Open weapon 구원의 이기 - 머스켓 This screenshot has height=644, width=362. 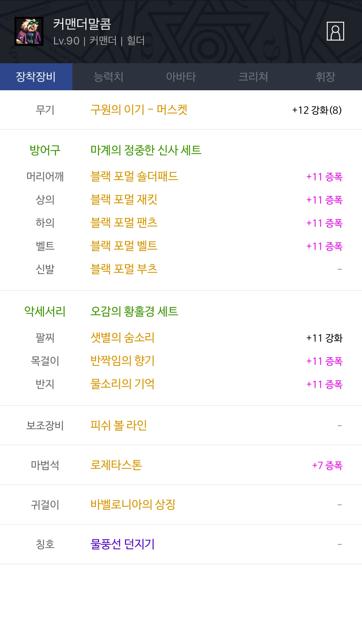[x=139, y=110]
